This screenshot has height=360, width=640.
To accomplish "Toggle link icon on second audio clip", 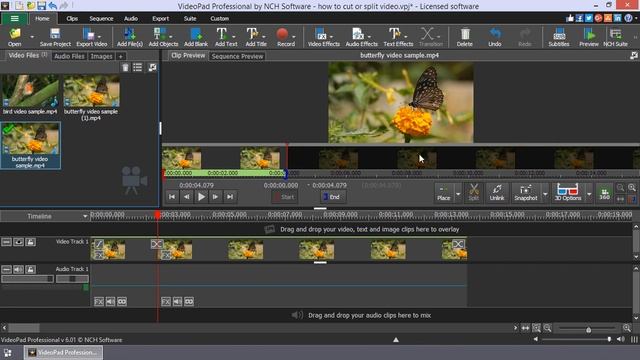I will [x=189, y=302].
